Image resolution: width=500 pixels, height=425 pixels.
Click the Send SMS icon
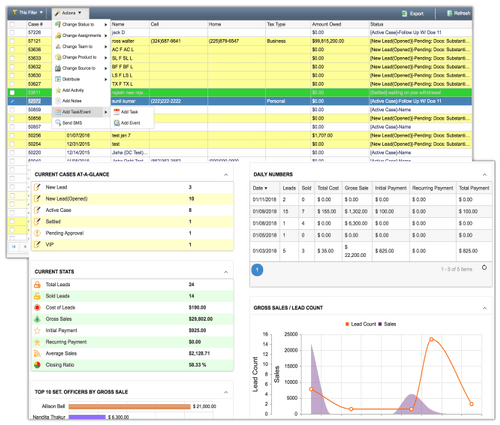(58, 123)
